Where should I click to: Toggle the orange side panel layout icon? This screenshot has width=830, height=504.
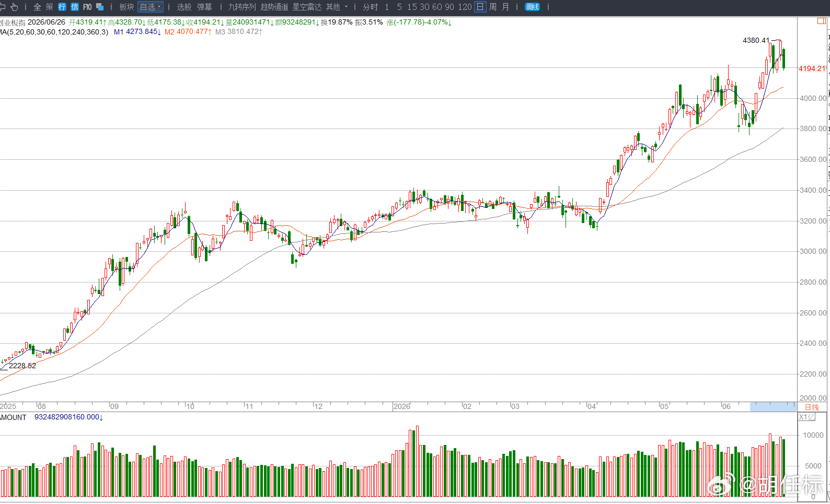click(x=821, y=21)
